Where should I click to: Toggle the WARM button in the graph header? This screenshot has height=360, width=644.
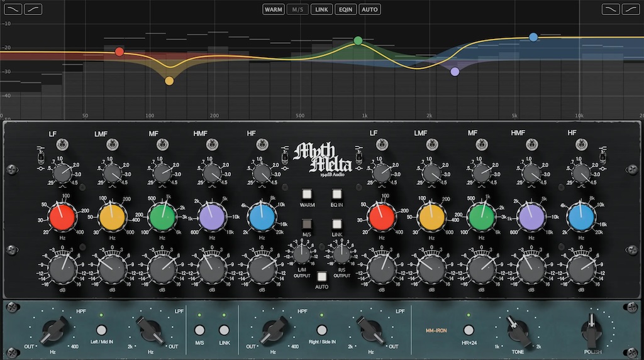pyautogui.click(x=274, y=9)
